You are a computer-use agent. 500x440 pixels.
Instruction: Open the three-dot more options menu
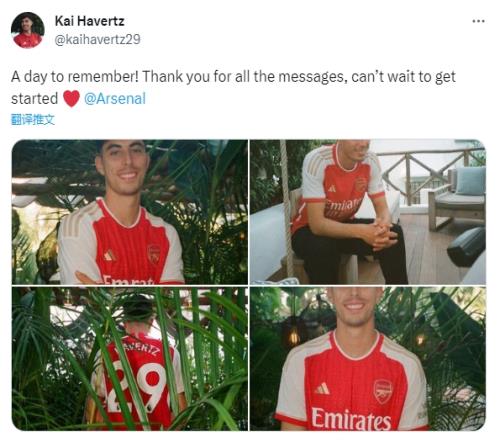pyautogui.click(x=478, y=21)
